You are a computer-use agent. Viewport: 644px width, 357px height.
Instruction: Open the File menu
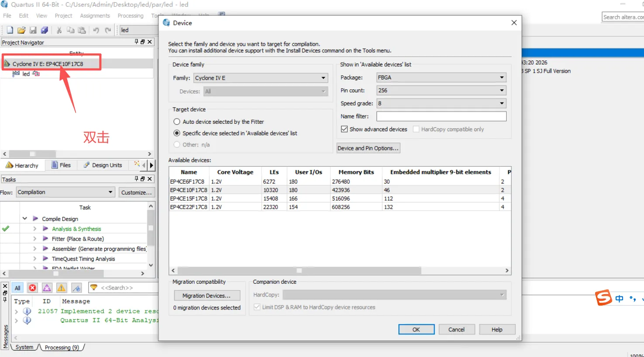(x=7, y=16)
